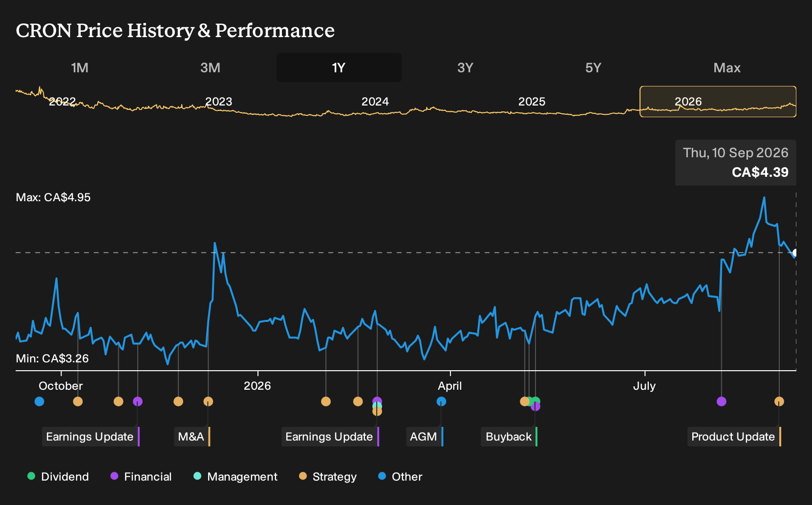Click the Max: CA$4.95 label
Screen dimensions: 812x505
coord(53,197)
